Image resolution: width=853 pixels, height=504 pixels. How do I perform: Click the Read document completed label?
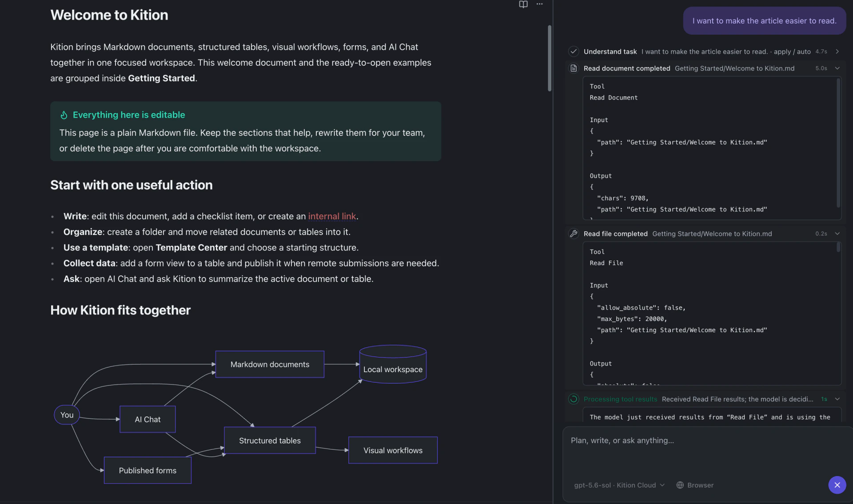627,68
